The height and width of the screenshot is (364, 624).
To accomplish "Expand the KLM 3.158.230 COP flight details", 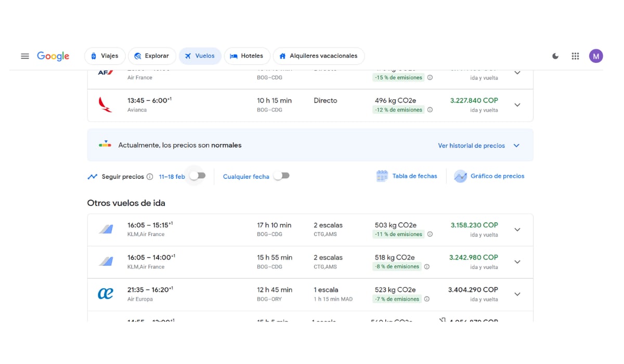I will click(x=517, y=230).
